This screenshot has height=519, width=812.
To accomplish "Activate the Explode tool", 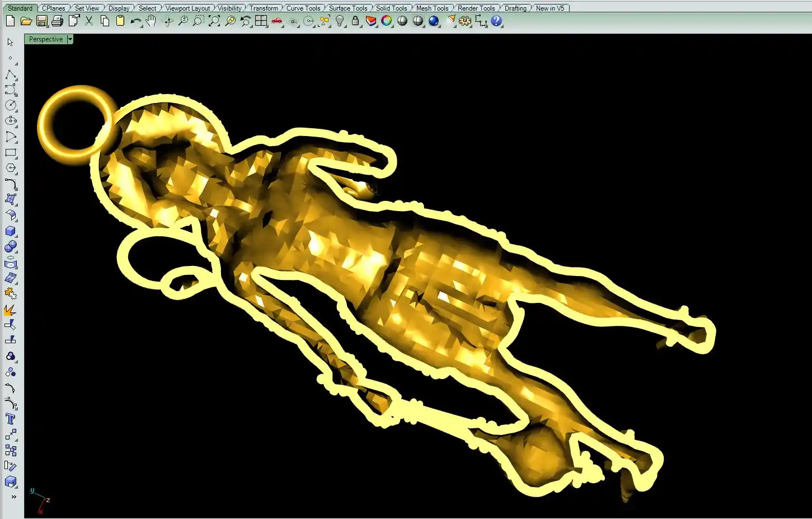I will coord(10,310).
